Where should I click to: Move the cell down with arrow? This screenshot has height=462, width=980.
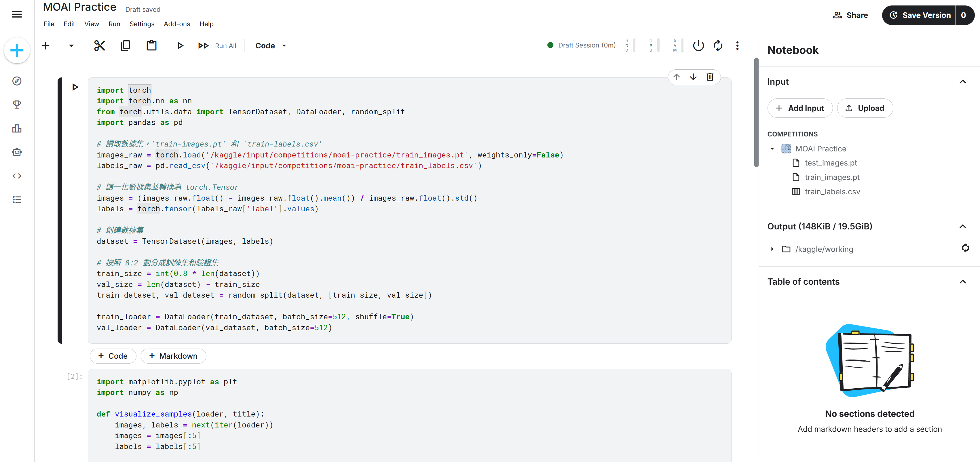coord(693,77)
